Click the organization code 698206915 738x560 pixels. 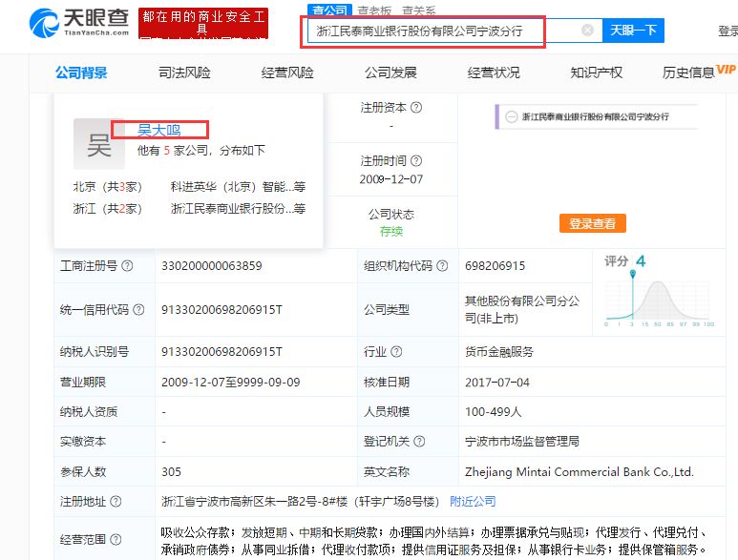[x=495, y=265]
